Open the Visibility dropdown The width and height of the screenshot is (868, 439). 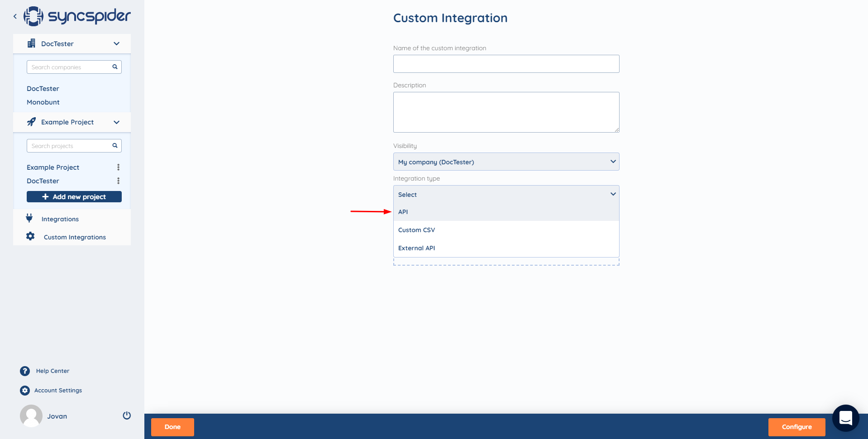(x=506, y=162)
